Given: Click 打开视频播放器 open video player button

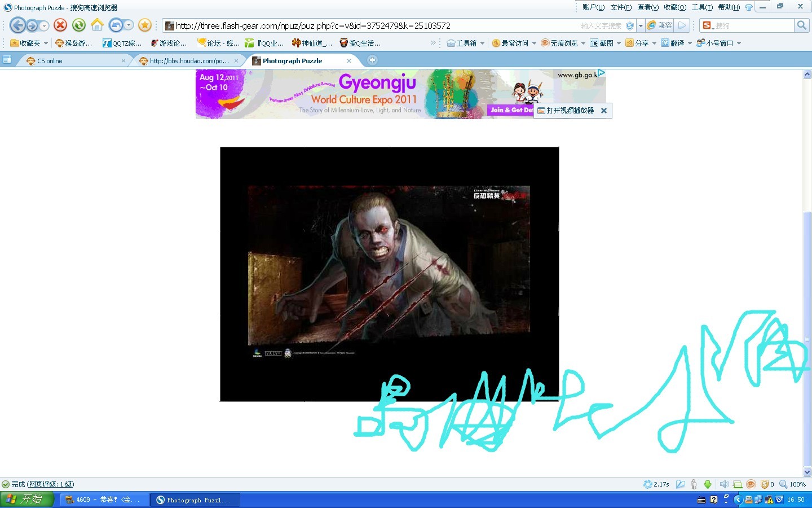Looking at the screenshot, I should coord(566,111).
